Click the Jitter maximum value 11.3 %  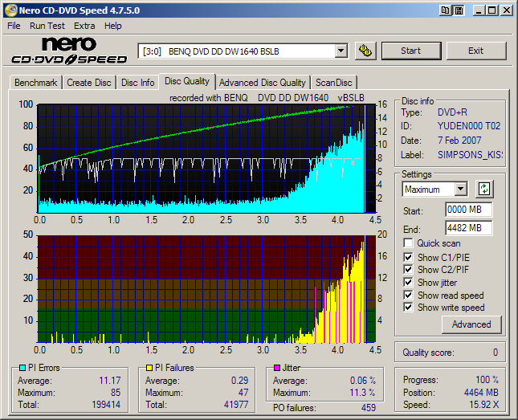coord(362,392)
